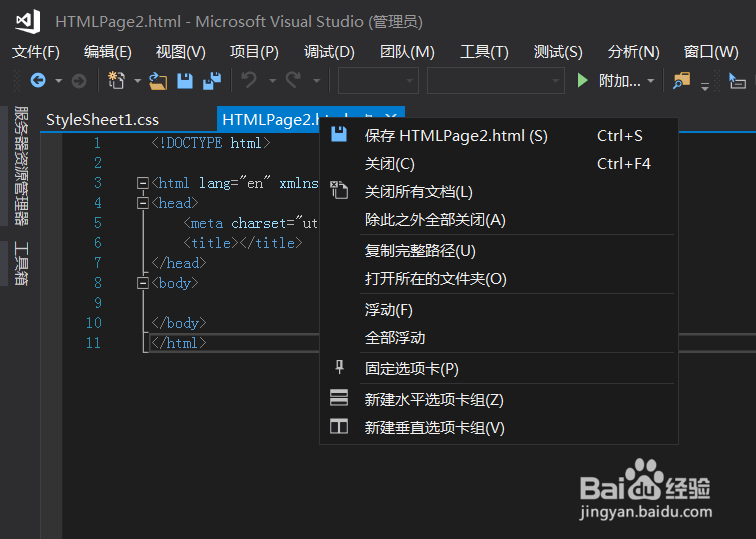Click the </head> closing tag line
Viewport: 756px width, 539px height.
point(178,263)
